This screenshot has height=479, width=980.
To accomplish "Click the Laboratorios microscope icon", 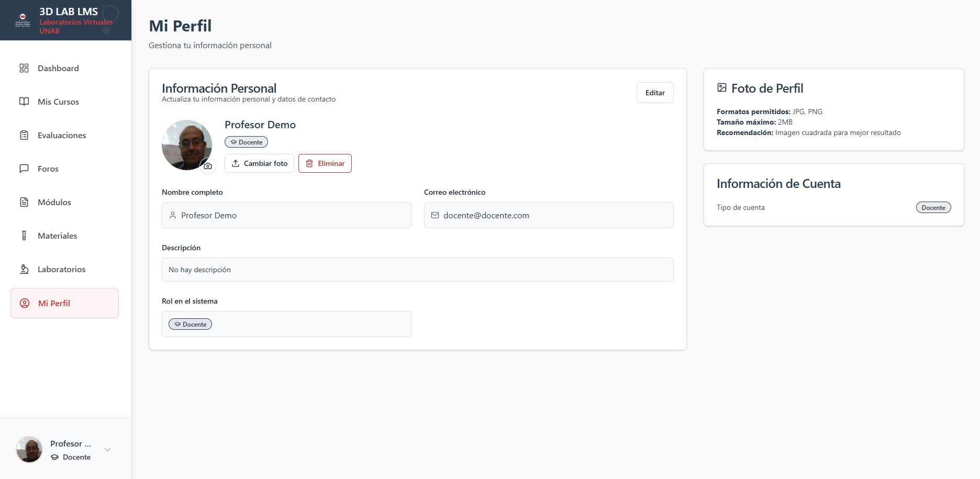I will pyautogui.click(x=24, y=269).
